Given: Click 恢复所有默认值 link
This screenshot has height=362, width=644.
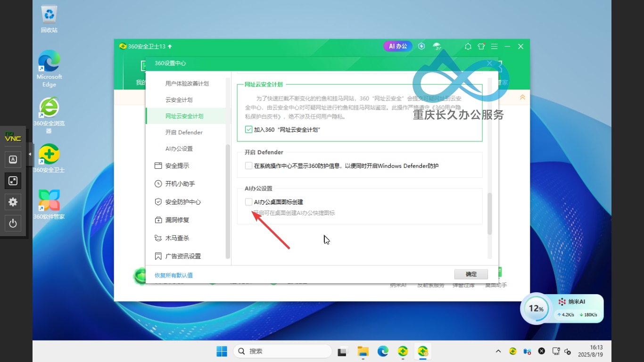Looking at the screenshot, I should (173, 275).
